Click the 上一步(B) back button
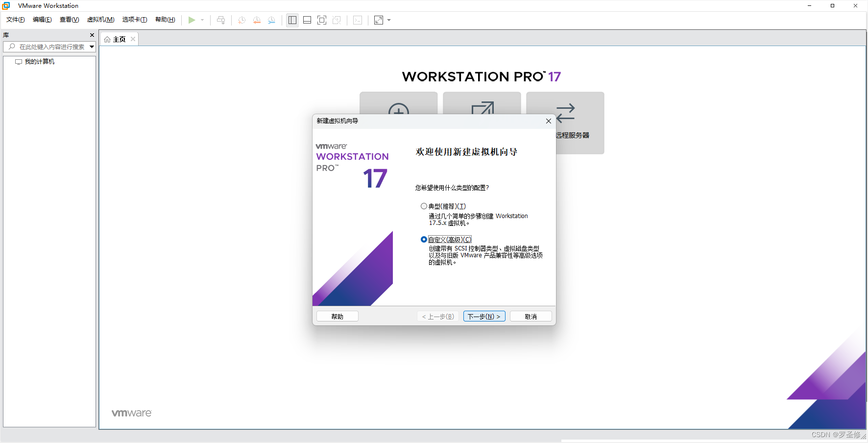This screenshot has height=443, width=868. (x=437, y=317)
